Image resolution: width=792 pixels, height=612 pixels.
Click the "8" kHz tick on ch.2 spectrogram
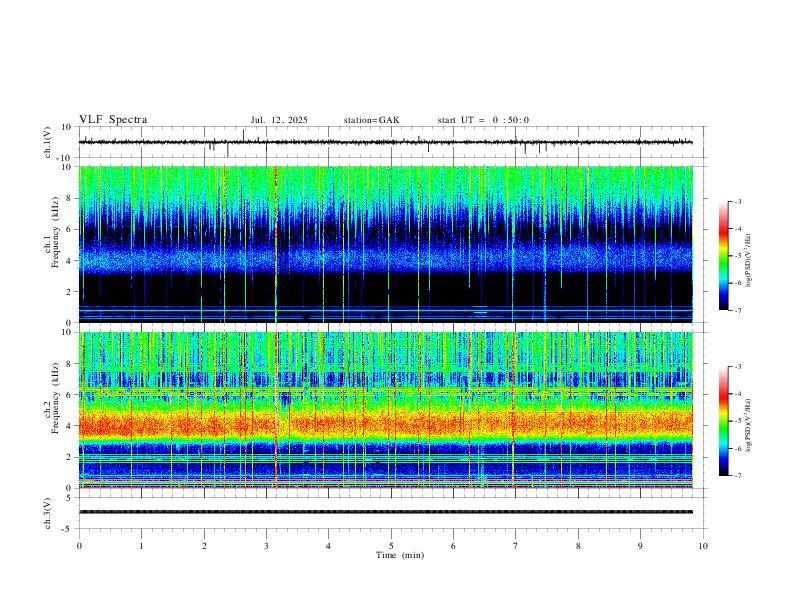[69, 364]
